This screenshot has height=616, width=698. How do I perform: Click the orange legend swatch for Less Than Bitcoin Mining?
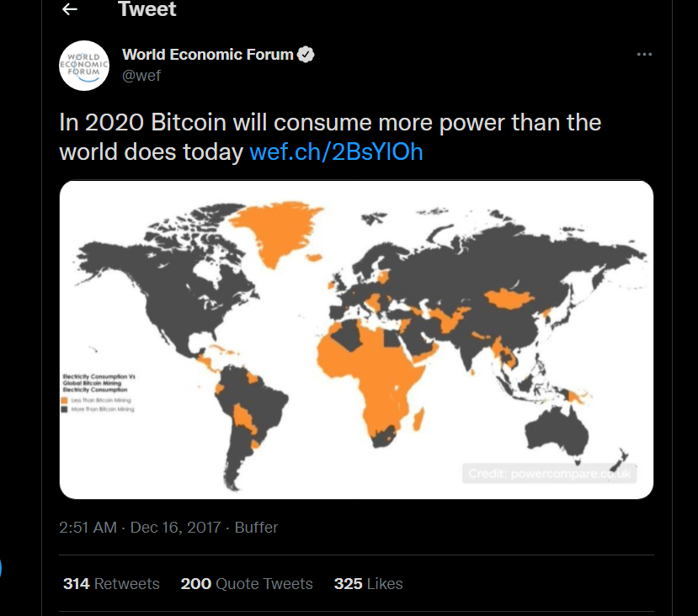pos(64,401)
